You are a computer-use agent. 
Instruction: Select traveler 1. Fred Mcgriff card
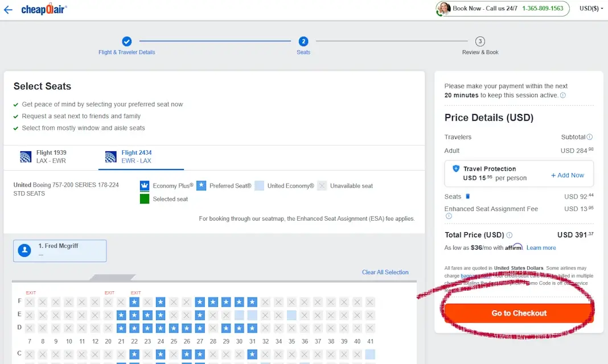60,251
